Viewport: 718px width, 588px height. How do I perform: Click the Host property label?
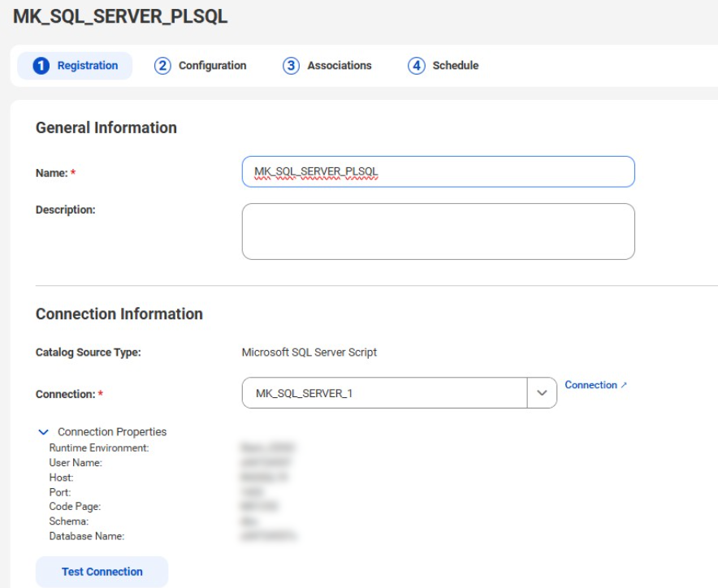pos(61,478)
